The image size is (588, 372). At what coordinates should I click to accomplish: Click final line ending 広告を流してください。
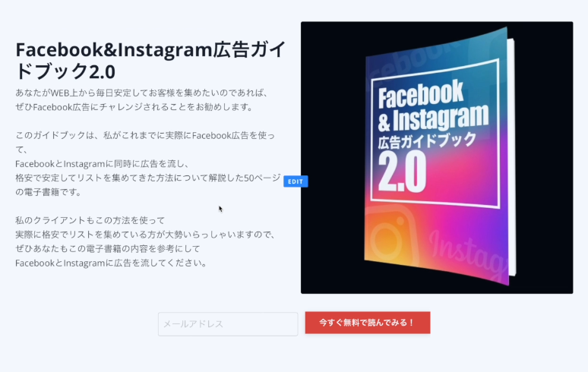pyautogui.click(x=112, y=263)
